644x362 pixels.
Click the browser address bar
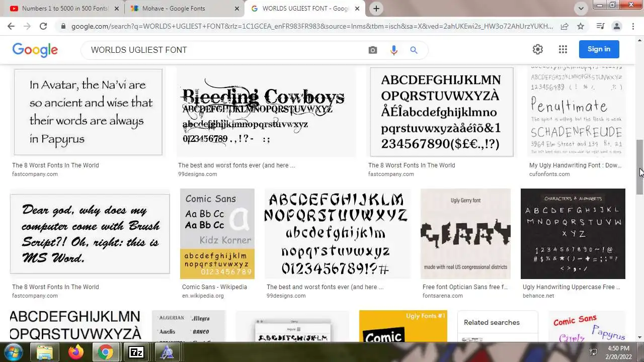312,26
